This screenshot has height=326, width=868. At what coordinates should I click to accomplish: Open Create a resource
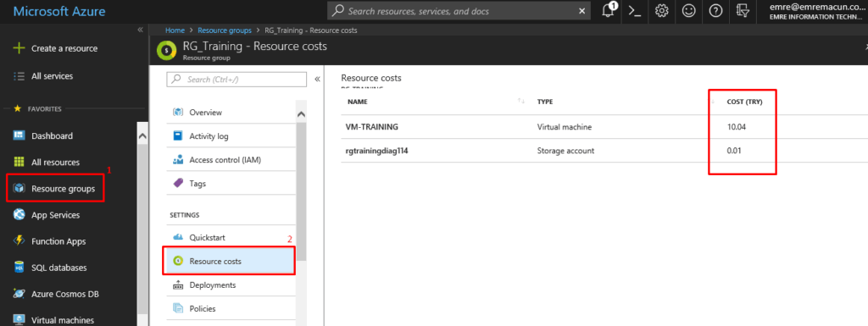[x=64, y=48]
